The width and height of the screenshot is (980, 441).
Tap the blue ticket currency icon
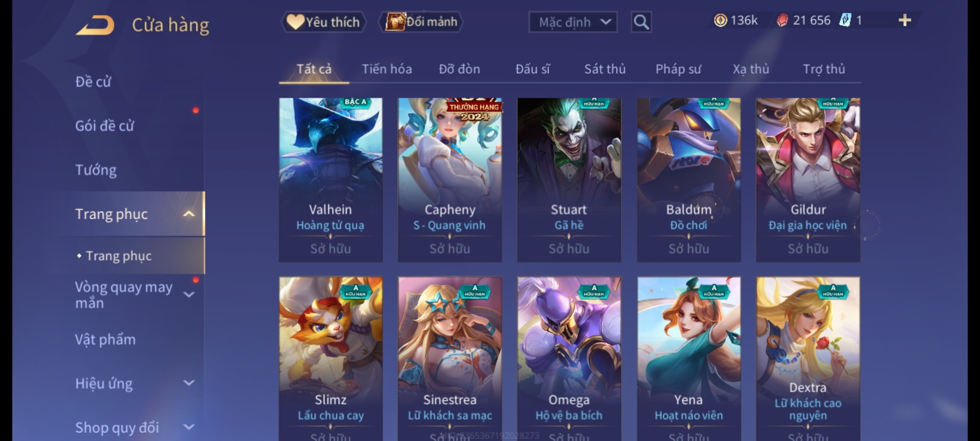coord(844,20)
